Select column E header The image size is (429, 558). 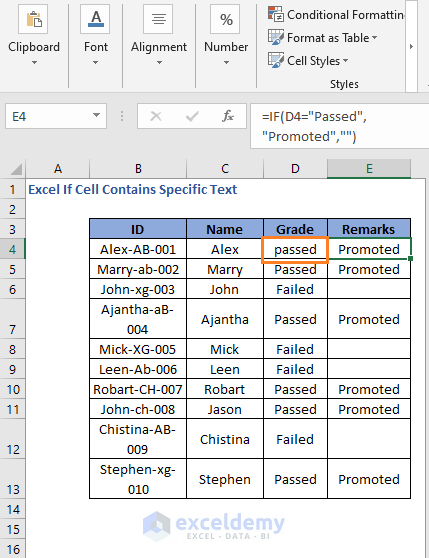click(369, 169)
